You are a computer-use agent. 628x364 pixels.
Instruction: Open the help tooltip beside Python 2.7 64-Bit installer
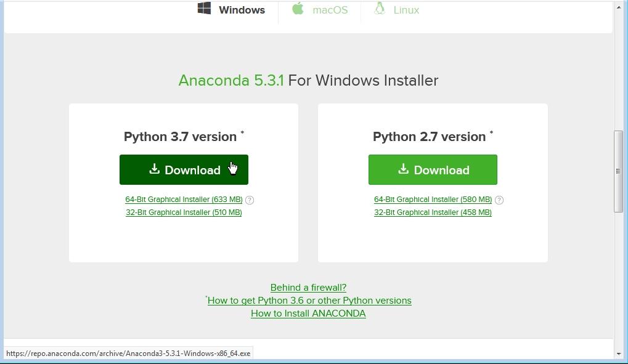pyautogui.click(x=499, y=200)
